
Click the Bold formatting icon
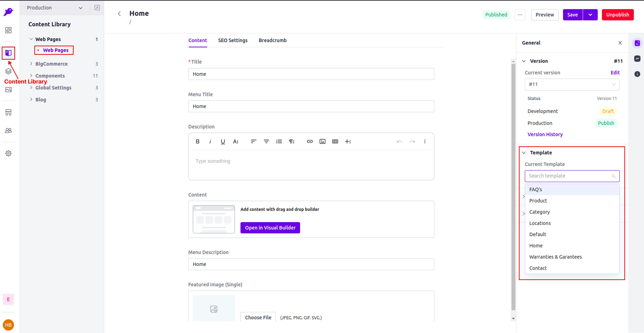(x=198, y=142)
